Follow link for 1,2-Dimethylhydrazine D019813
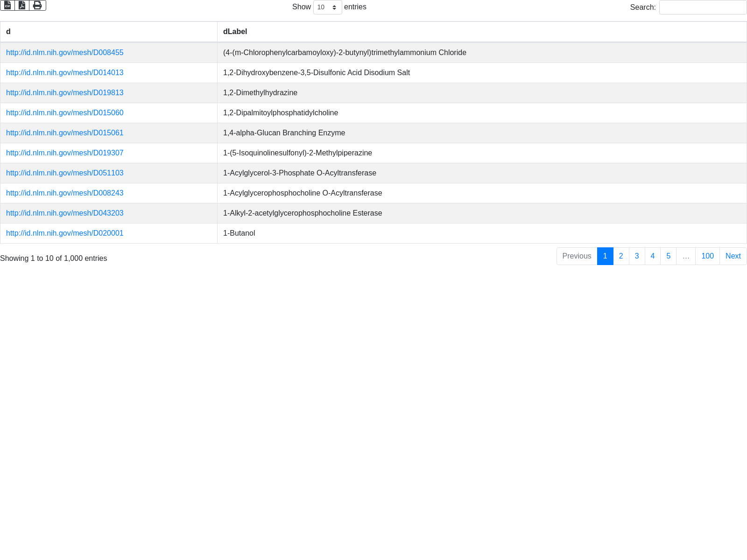The height and width of the screenshot is (560, 747). (x=65, y=93)
